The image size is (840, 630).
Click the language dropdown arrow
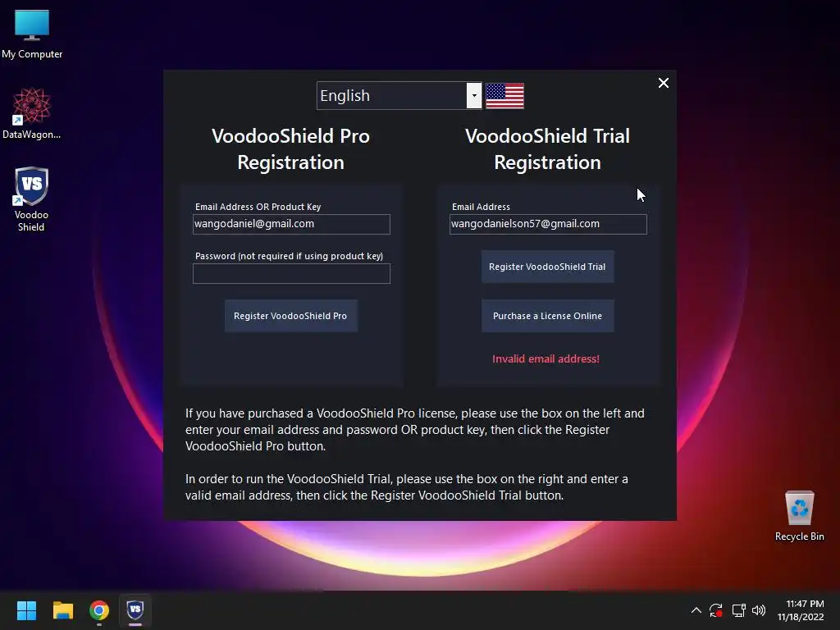point(474,96)
